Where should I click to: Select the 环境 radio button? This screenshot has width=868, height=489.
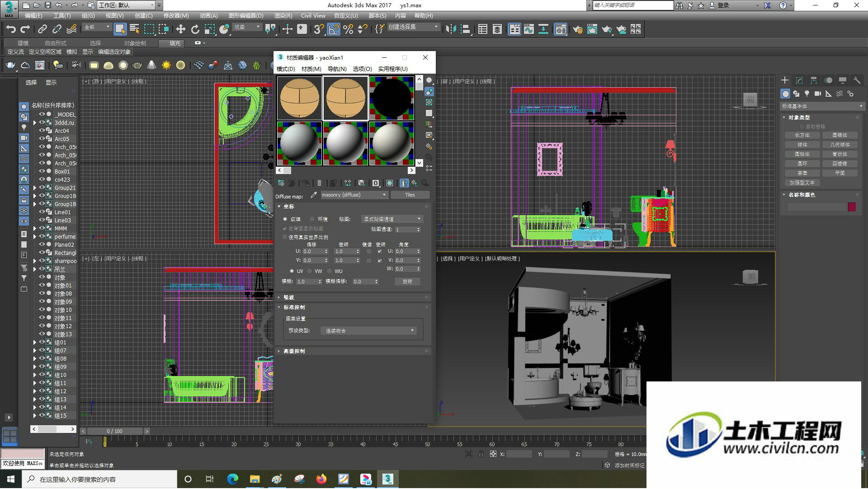[x=312, y=219]
